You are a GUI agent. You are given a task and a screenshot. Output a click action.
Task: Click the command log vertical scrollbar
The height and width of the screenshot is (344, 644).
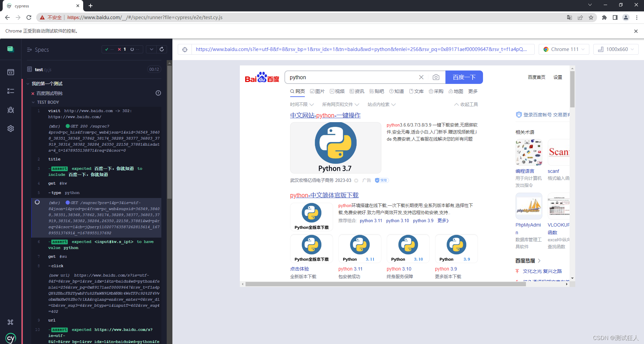(x=169, y=132)
